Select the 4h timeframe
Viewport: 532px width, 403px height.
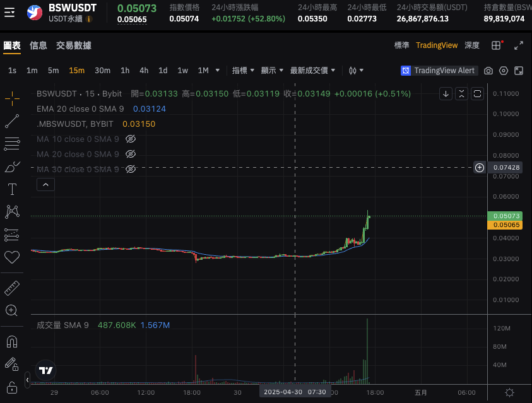tap(144, 71)
